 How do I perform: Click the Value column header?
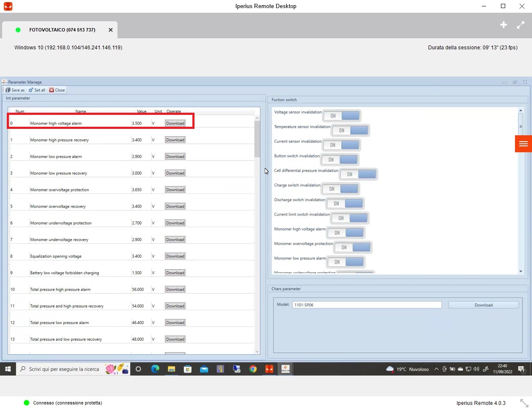[142, 111]
